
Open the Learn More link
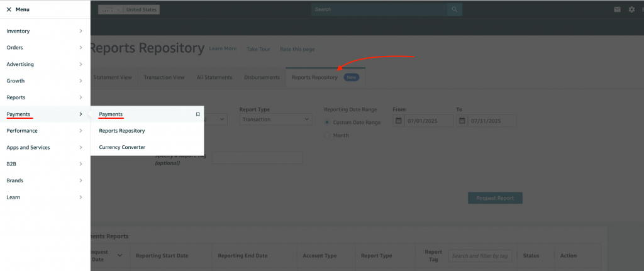click(223, 49)
